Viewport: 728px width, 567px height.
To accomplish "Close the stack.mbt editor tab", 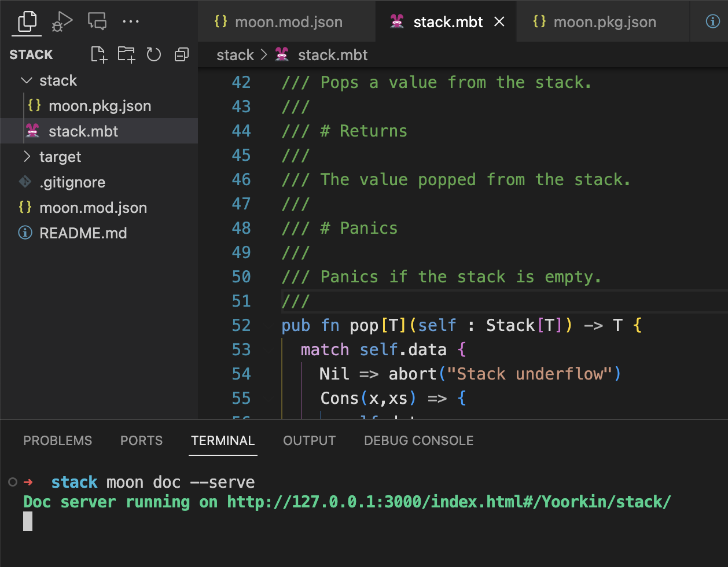I will coord(499,22).
